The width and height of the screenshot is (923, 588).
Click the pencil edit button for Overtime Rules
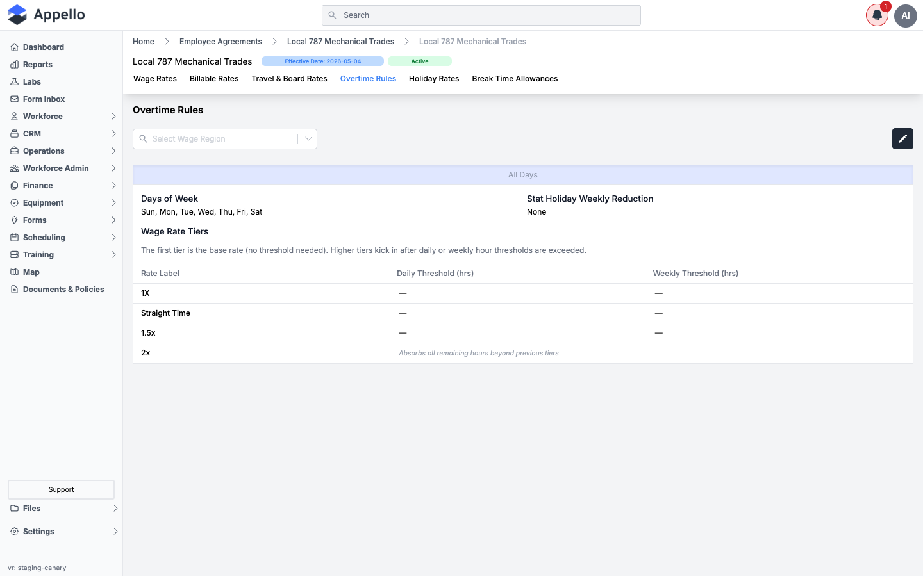pos(902,138)
